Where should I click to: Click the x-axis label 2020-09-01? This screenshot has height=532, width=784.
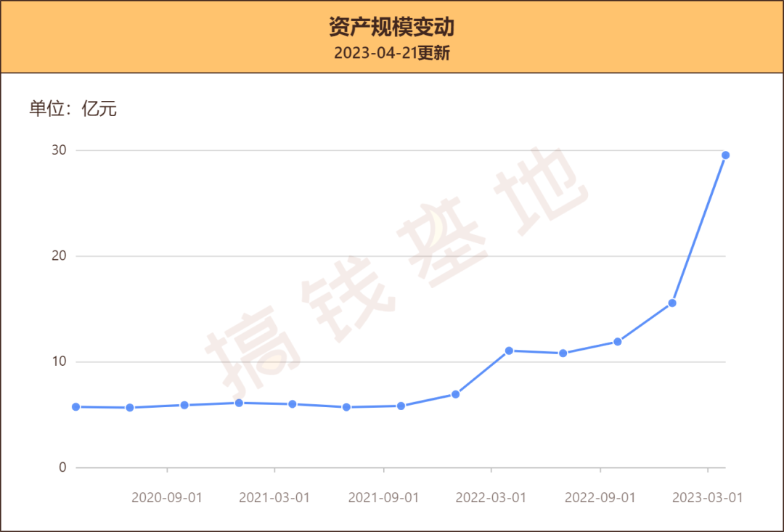[x=167, y=498]
